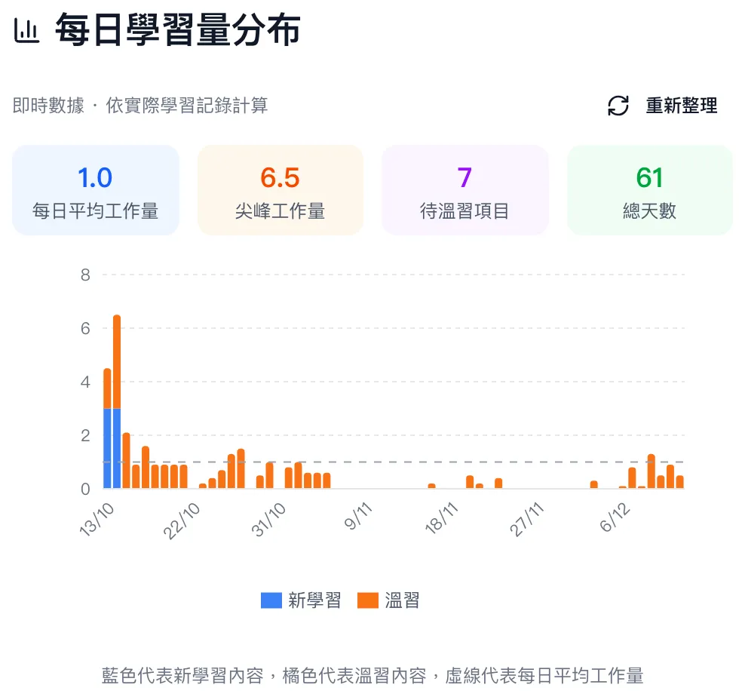Select the 總天數 card showing 61
Viewport: 745px width, 700px height.
pyautogui.click(x=649, y=190)
